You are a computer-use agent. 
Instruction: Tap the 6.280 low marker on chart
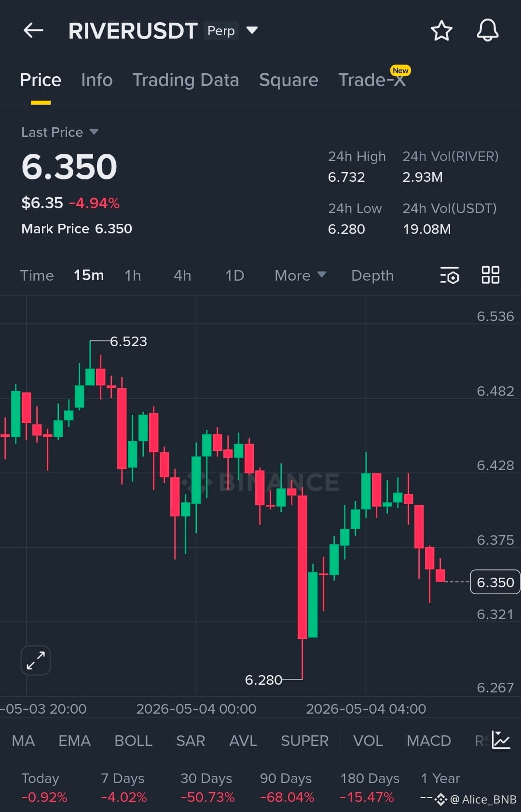pos(263,680)
